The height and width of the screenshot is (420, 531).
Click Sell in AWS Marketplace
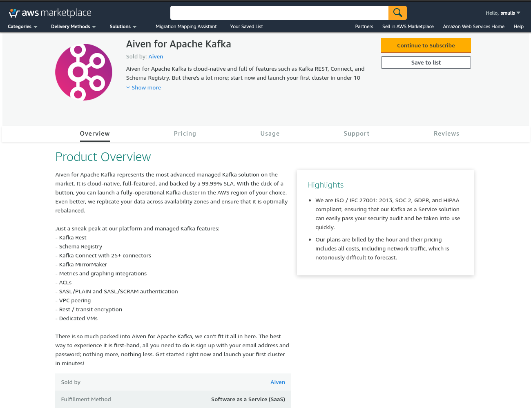point(408,26)
